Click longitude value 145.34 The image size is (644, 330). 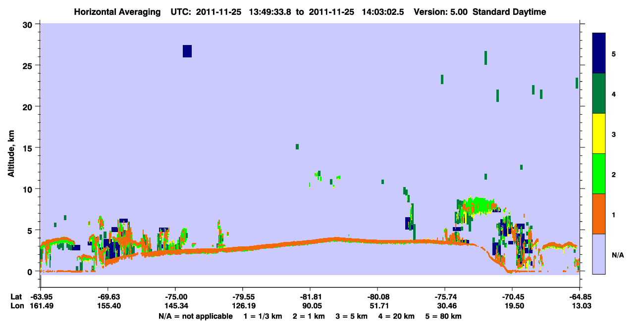pyautogui.click(x=175, y=306)
